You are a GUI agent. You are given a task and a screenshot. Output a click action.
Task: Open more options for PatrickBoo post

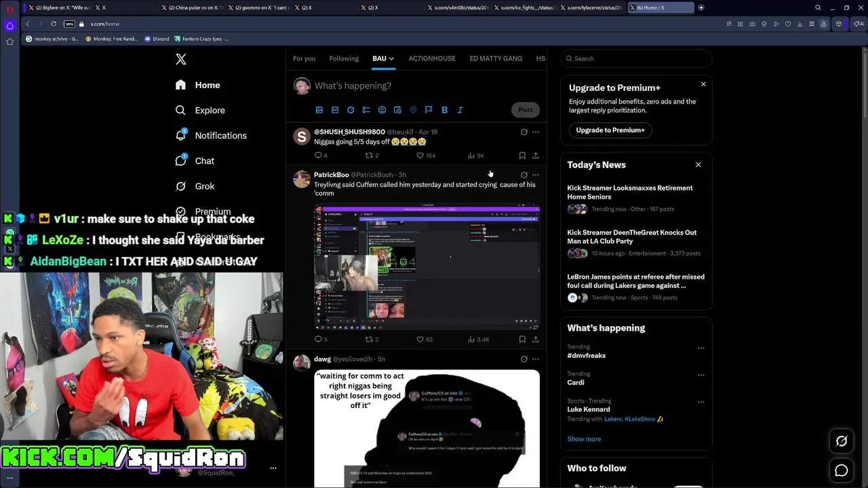coord(535,175)
